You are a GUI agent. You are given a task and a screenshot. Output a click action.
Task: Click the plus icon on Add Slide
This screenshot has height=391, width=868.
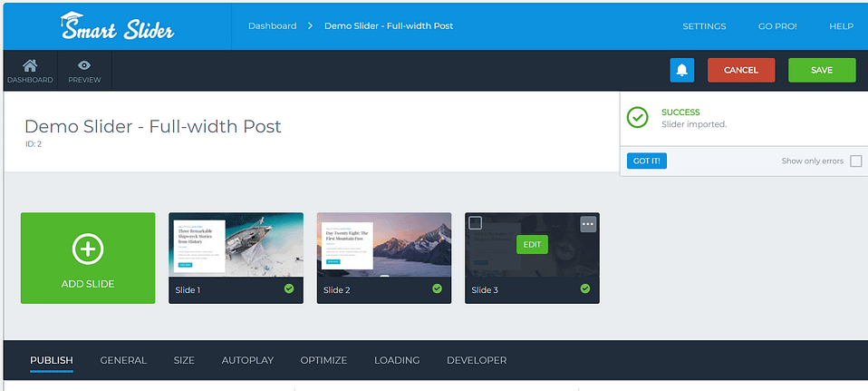pyautogui.click(x=88, y=249)
